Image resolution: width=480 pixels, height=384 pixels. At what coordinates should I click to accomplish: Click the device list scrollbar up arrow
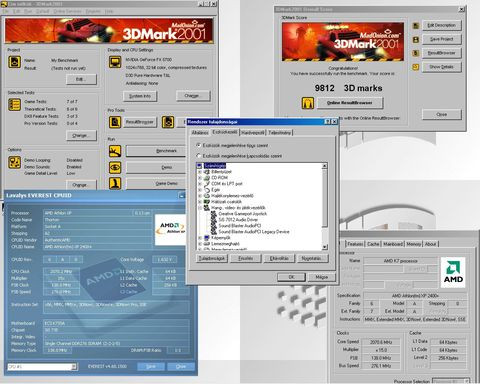(325, 166)
